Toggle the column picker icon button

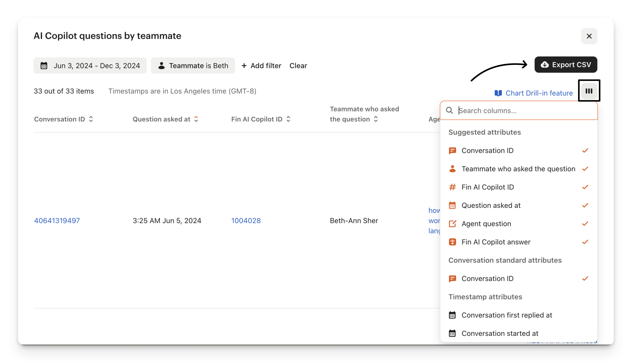[x=589, y=91]
